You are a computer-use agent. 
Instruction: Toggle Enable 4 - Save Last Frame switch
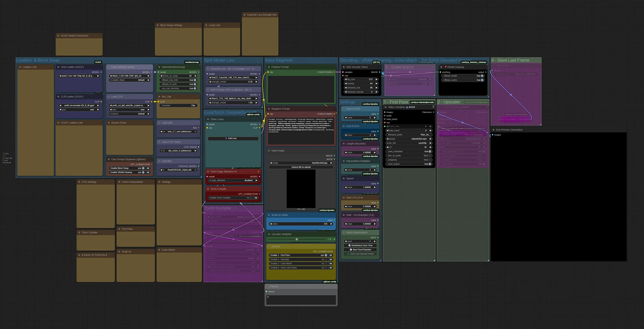pos(326,268)
